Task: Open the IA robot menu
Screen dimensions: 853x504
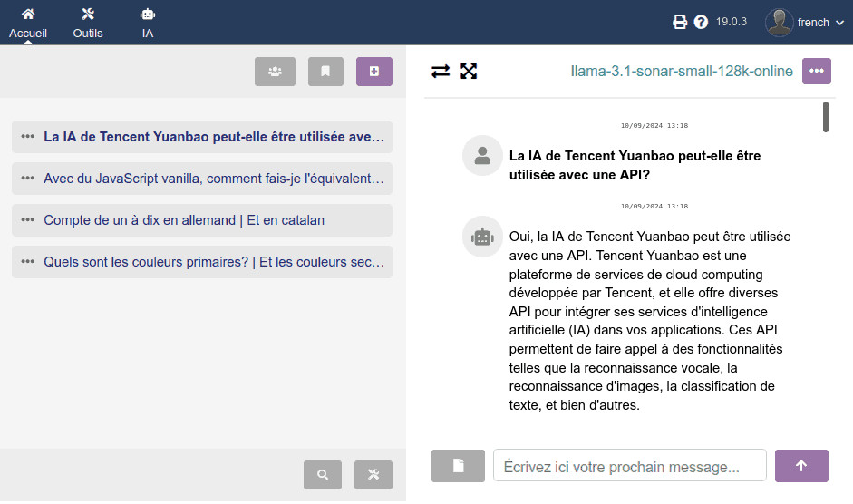Action: (148, 23)
